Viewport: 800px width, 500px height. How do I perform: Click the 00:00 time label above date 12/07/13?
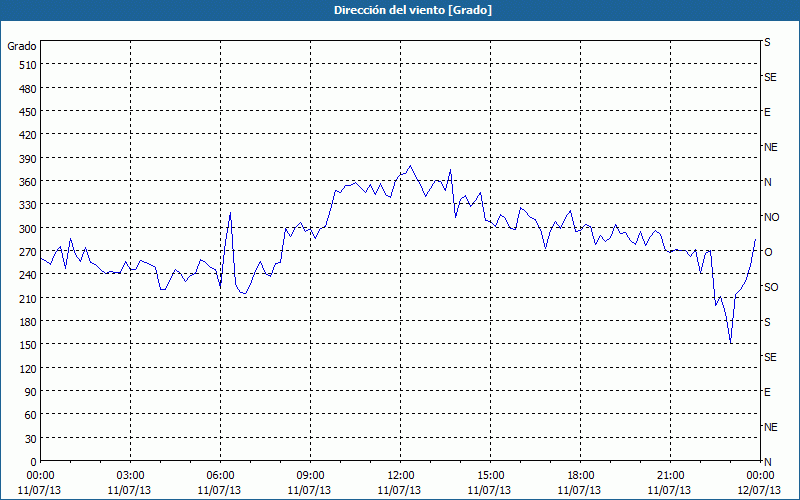point(760,476)
